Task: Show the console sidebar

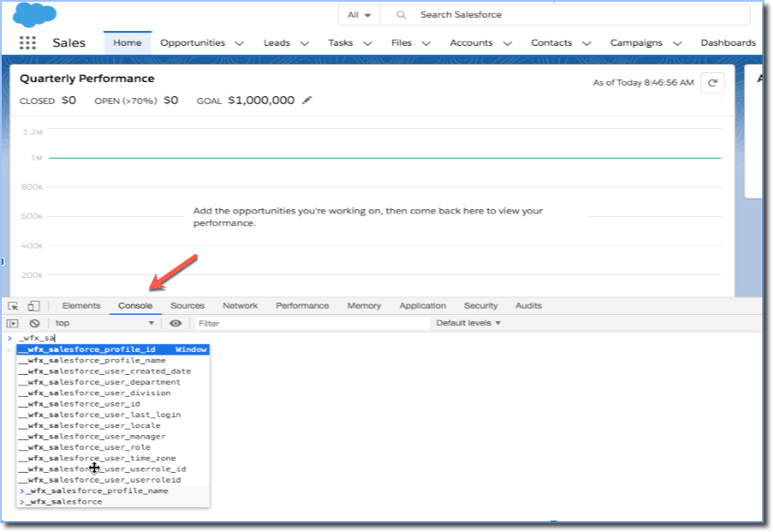Action: [12, 323]
